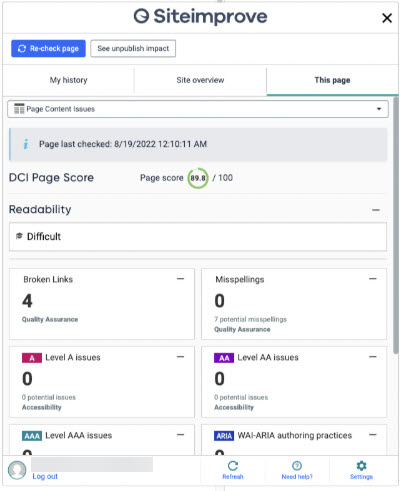Open See unpublish impact
The image size is (402, 491).
[133, 49]
